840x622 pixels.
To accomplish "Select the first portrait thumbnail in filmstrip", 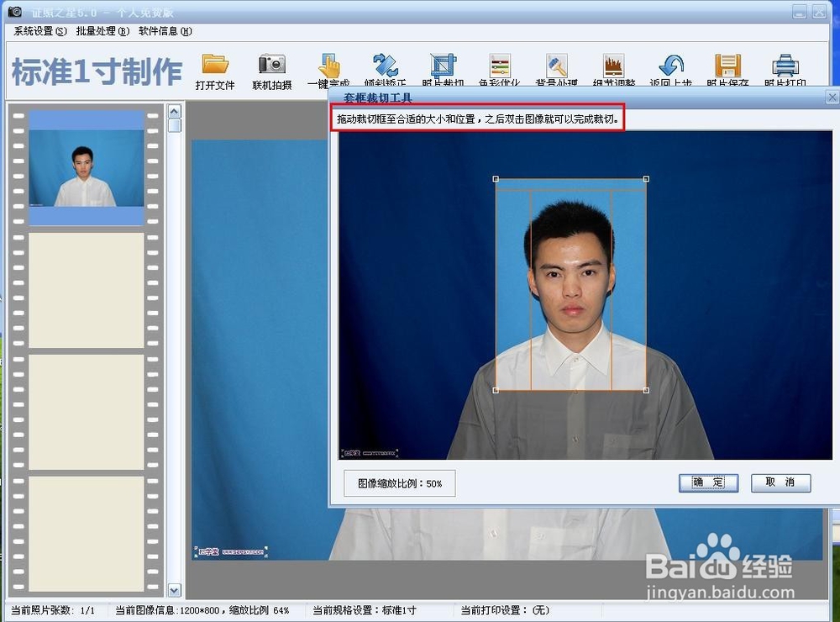I will pos(87,168).
